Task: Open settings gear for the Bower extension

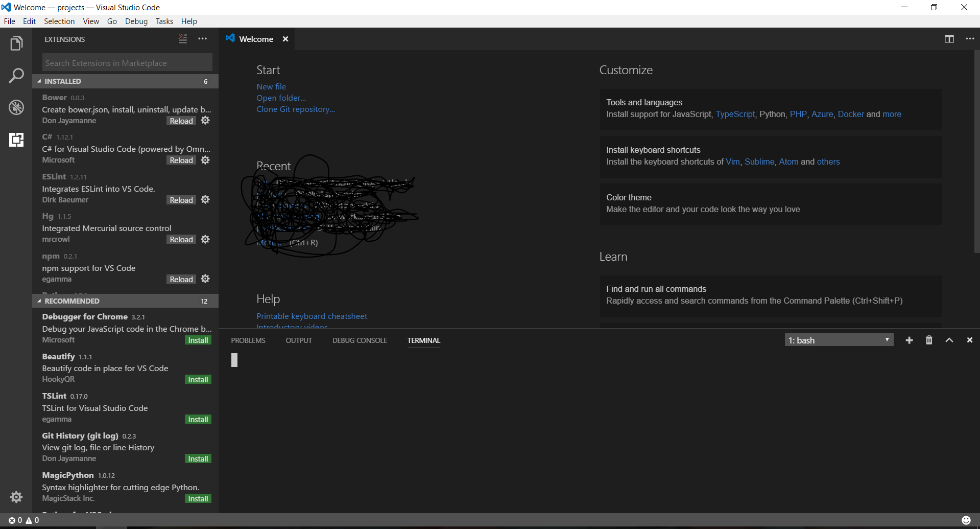Action: point(205,121)
